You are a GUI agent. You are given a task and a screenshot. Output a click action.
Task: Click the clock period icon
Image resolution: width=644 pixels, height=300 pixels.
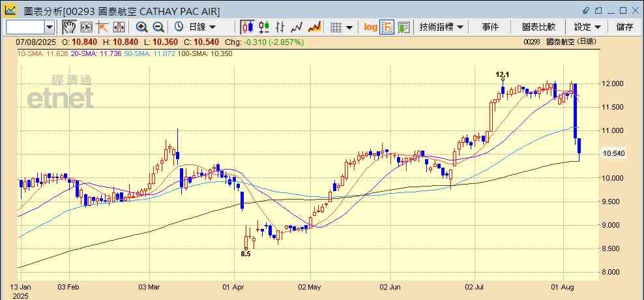point(179,27)
